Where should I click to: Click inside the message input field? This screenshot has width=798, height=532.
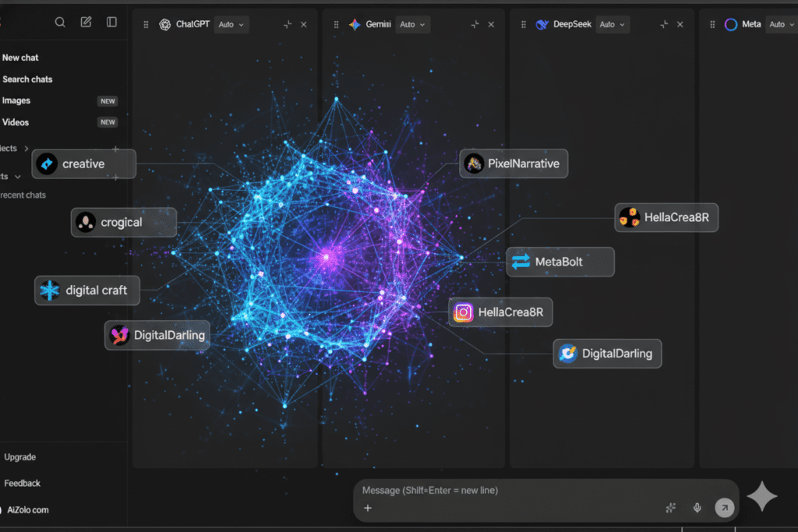coord(507,490)
